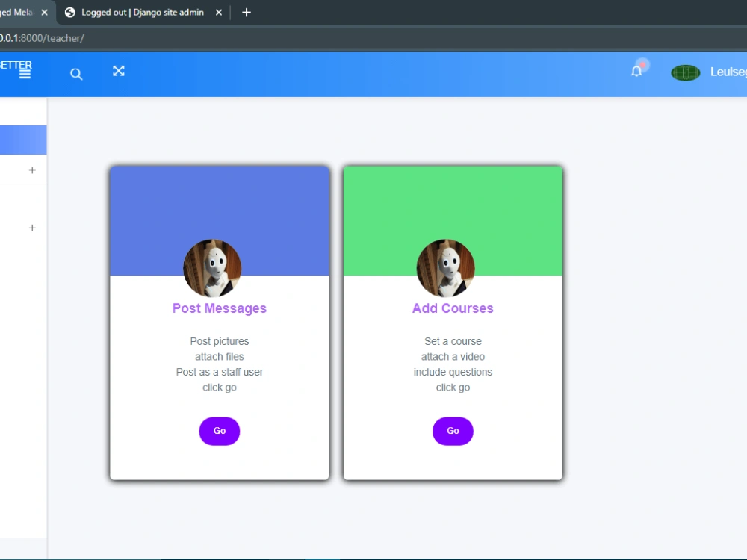Click the Add Courses heading
This screenshot has height=560, width=747.
453,308
